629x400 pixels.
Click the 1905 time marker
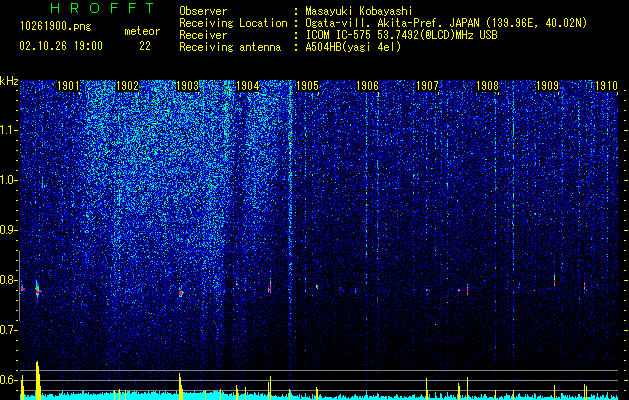[x=308, y=86]
